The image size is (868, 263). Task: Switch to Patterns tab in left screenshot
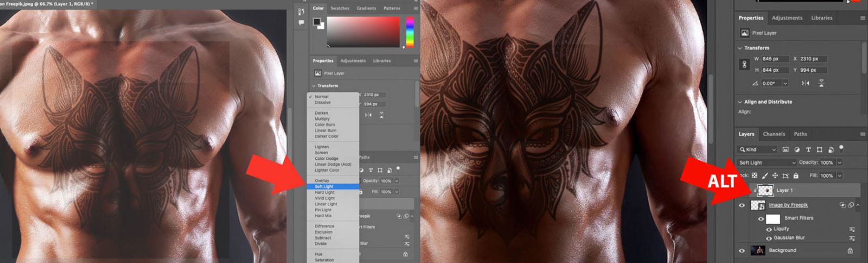(x=392, y=8)
